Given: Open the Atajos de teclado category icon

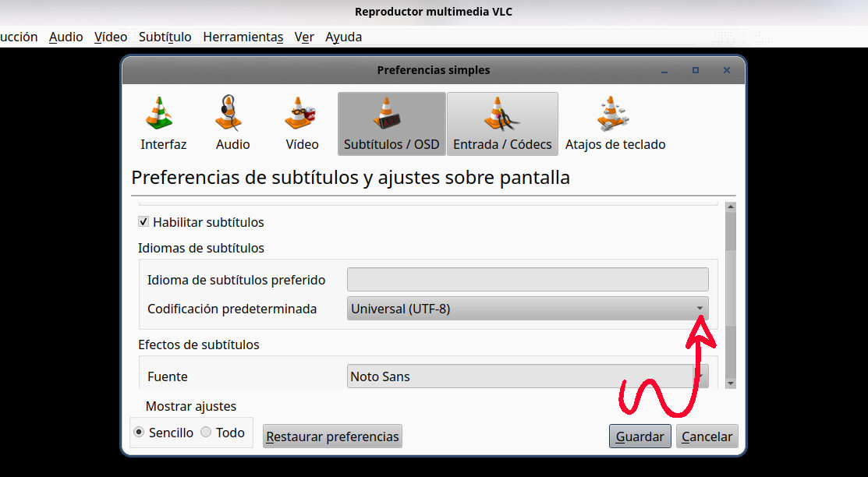Looking at the screenshot, I should point(615,123).
